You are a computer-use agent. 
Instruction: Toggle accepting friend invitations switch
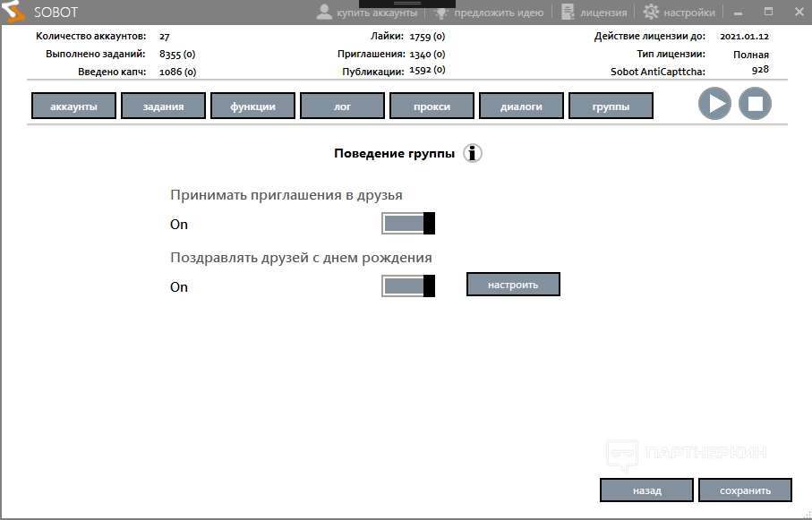click(x=408, y=223)
